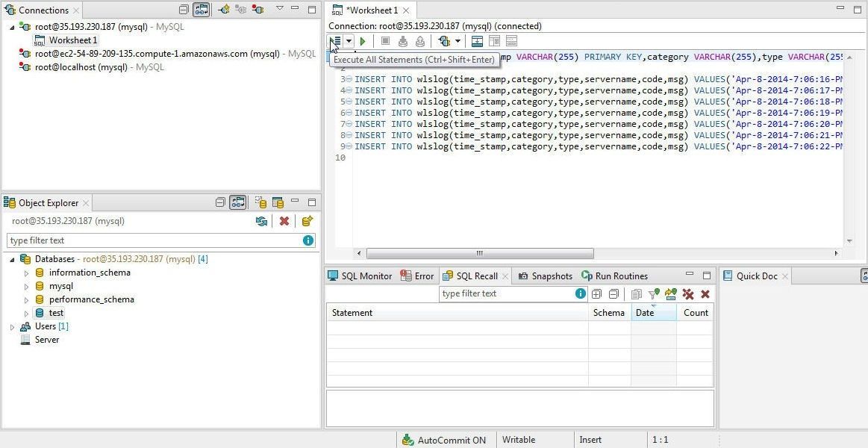Click the remove all icon in SQL Recall
This screenshot has height=448, width=868.
pyautogui.click(x=688, y=294)
